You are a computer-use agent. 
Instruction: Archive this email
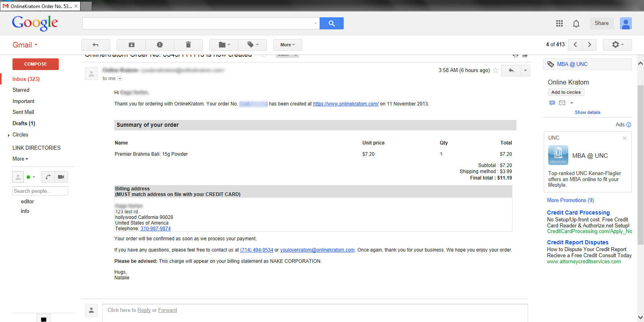pos(131,45)
